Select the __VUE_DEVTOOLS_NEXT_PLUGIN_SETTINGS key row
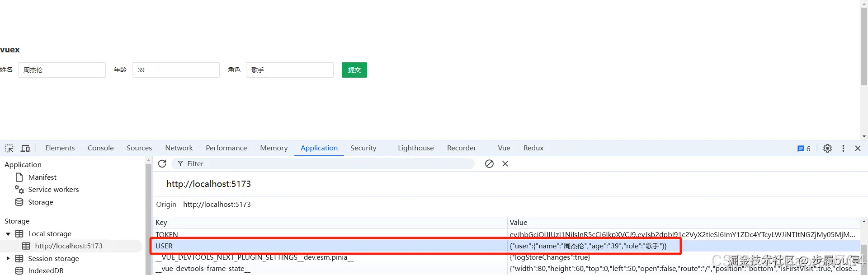Image resolution: width=868 pixels, height=275 pixels. tap(330, 257)
